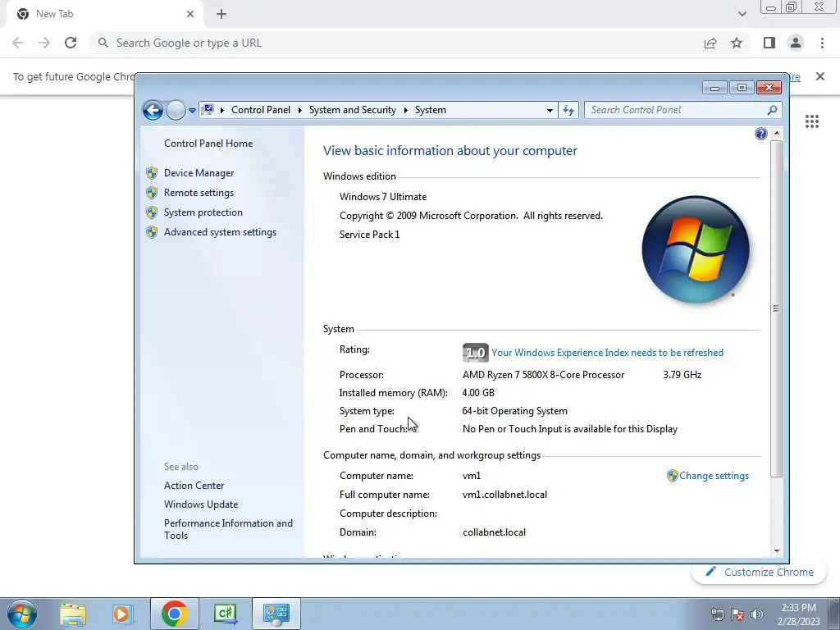Click the scroll down arrow in System window
The height and width of the screenshot is (630, 840).
(x=777, y=550)
